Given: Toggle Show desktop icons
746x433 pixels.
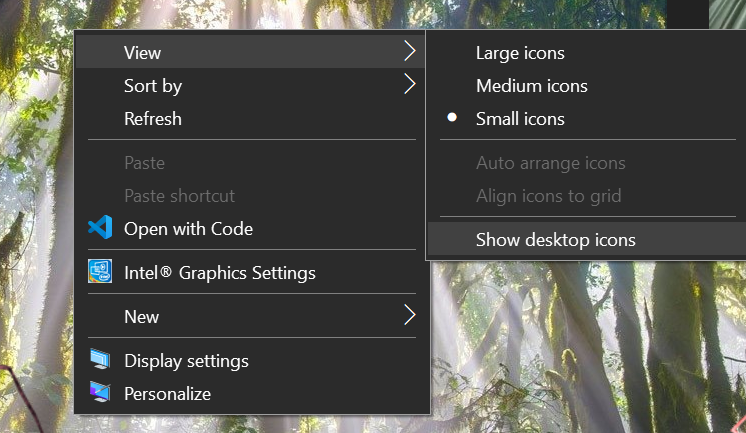Looking at the screenshot, I should click(555, 239).
